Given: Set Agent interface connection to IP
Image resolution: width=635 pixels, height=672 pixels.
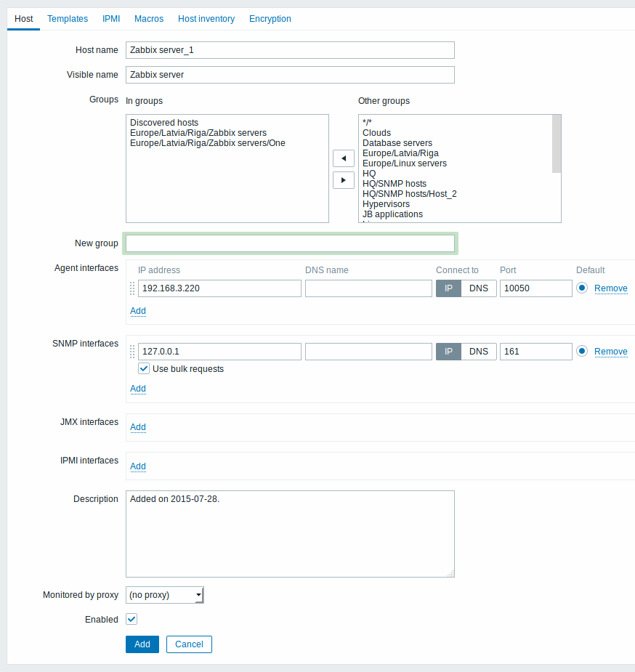Looking at the screenshot, I should [448, 288].
